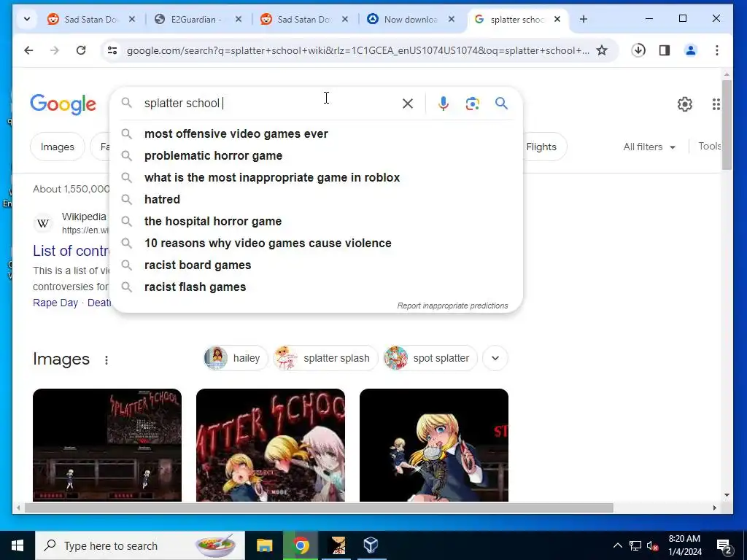This screenshot has height=560, width=747.
Task: Open the notification center
Action: [x=724, y=546]
